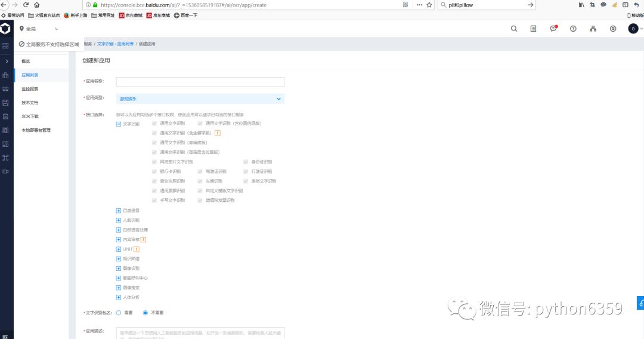Open the page actions three-dot menu

point(419,5)
